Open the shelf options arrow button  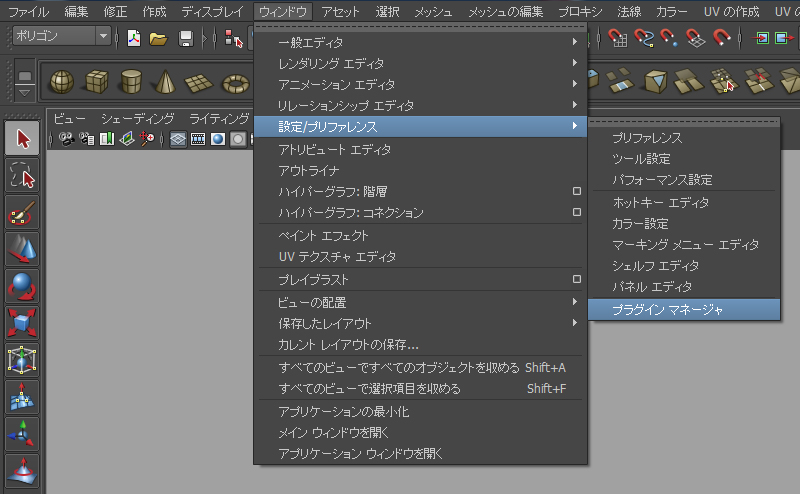tap(24, 93)
